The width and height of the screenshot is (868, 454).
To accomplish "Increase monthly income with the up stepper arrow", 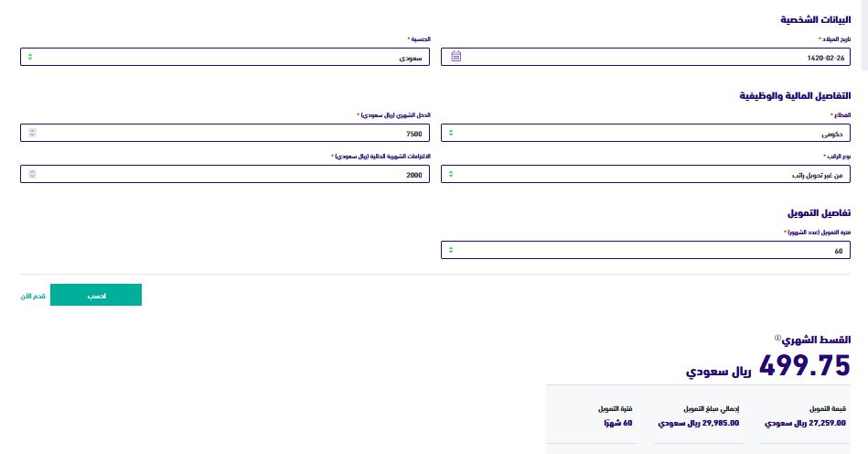I will [32, 131].
